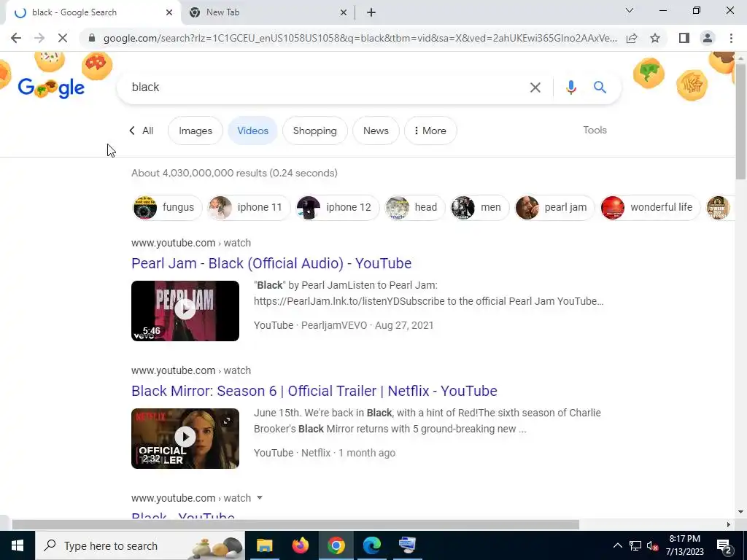The width and height of the screenshot is (747, 560).
Task: Show hidden system tray icons
Action: coord(617,545)
